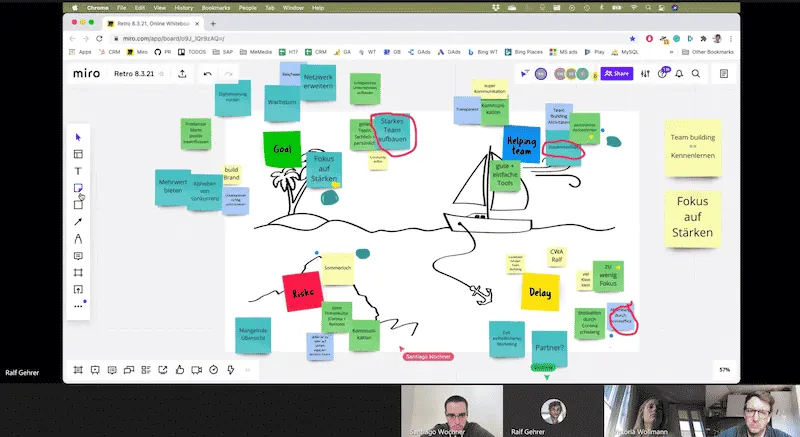Screen dimensions: 800x437
Task: Select the Frame tool
Action: coord(79,273)
